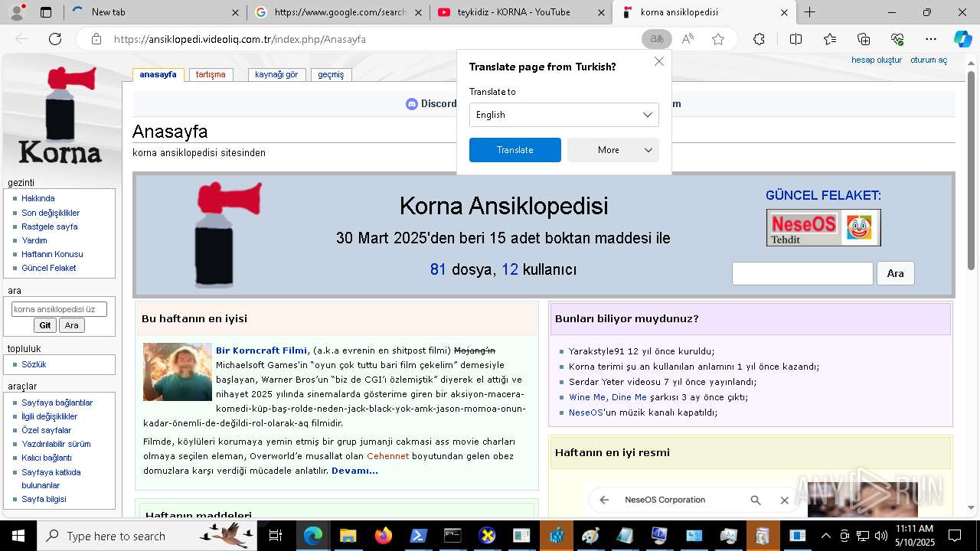The height and width of the screenshot is (551, 980).
Task: Open the tab actions menu icon
Action: click(x=46, y=12)
